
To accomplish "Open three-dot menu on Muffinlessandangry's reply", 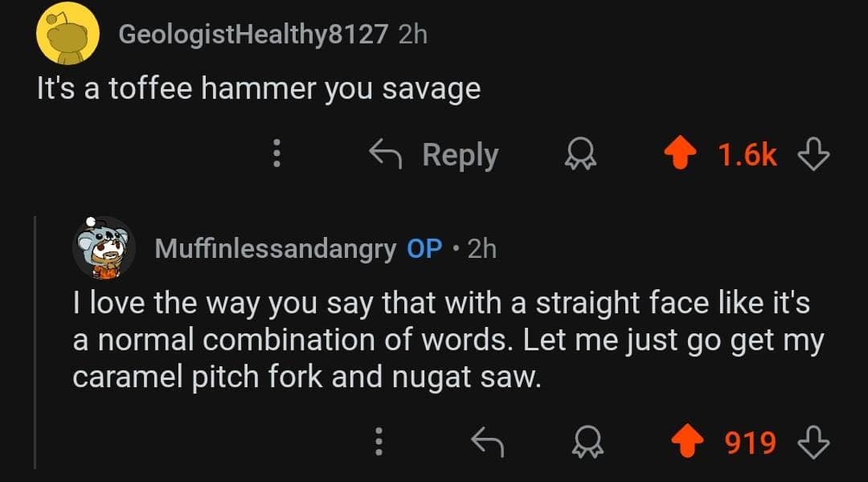I will point(378,441).
